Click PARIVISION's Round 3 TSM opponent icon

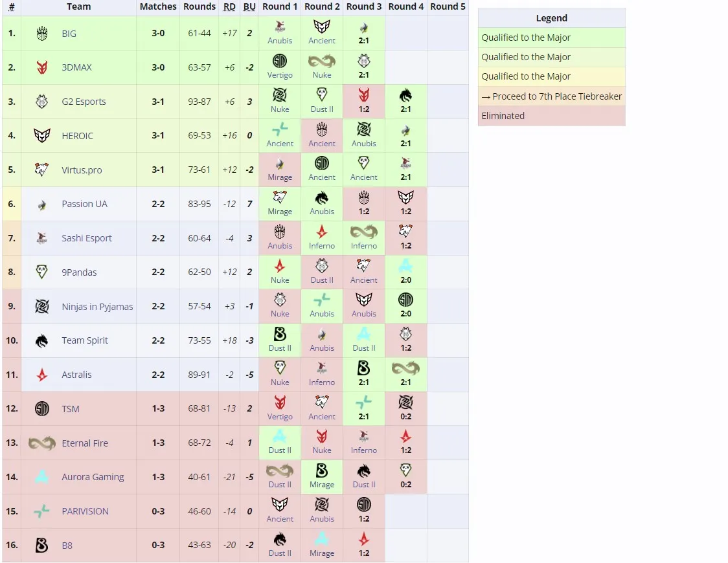(364, 505)
